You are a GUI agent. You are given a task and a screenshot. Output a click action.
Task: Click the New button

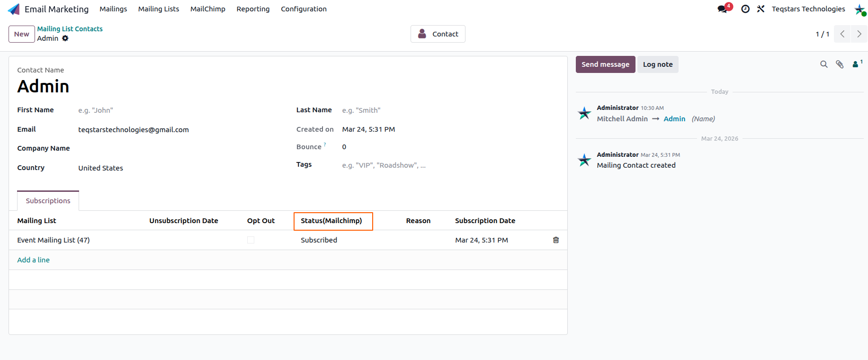(x=22, y=34)
